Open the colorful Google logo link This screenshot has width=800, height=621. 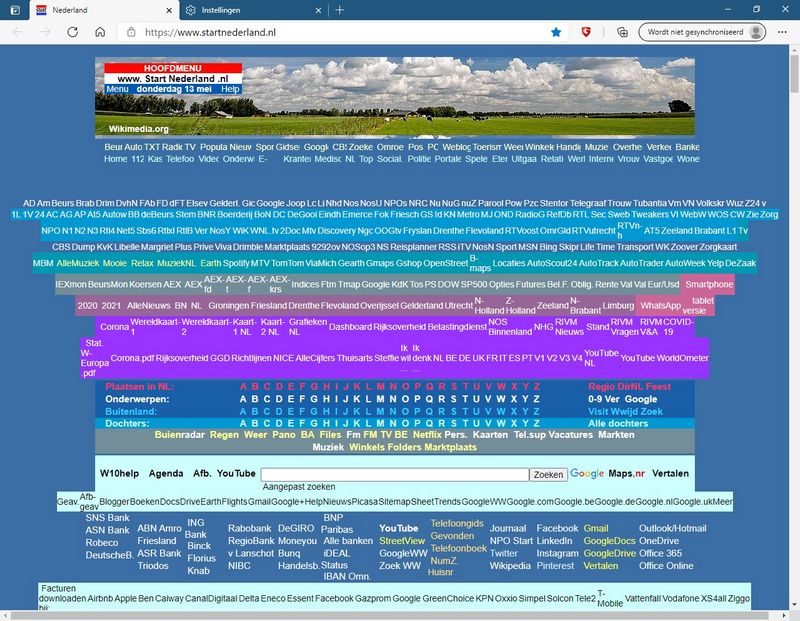(x=587, y=474)
